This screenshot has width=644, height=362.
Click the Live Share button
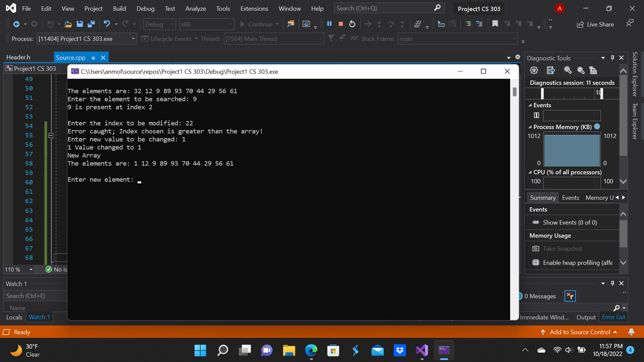click(595, 24)
